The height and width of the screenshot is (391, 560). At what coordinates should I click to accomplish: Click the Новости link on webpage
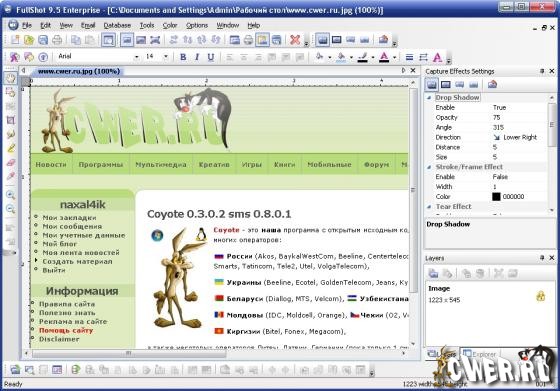(51, 165)
